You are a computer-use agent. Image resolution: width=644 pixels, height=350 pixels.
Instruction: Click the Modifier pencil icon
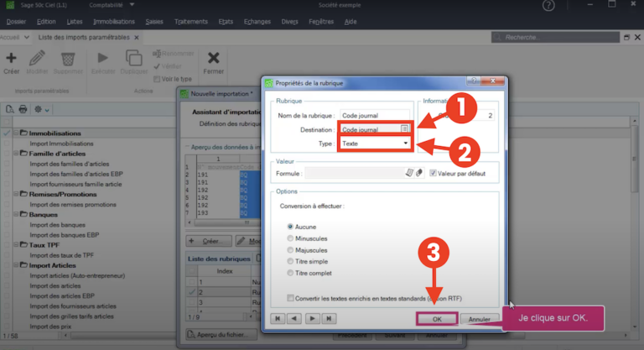[x=37, y=58]
